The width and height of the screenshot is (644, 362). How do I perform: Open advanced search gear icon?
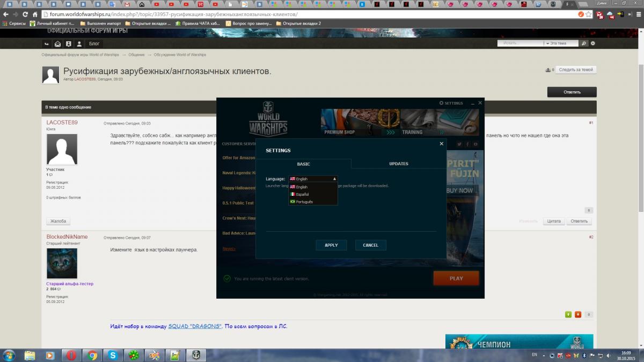(x=593, y=43)
